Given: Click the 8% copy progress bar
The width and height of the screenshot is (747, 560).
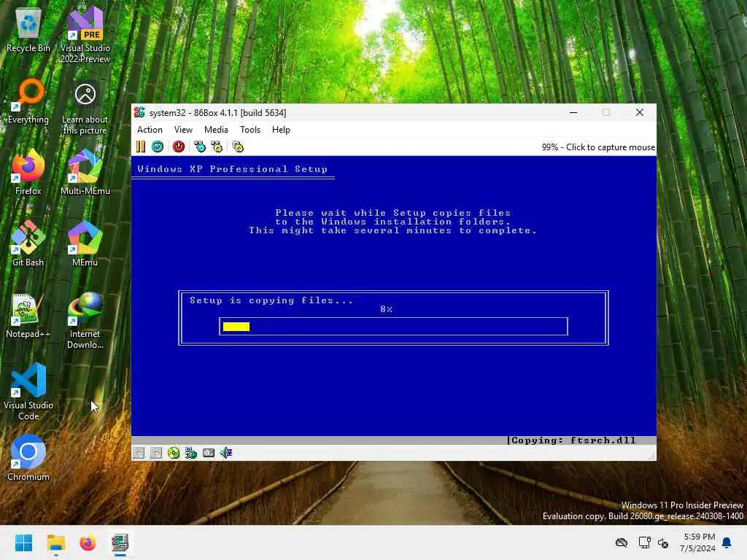Looking at the screenshot, I should point(393,326).
